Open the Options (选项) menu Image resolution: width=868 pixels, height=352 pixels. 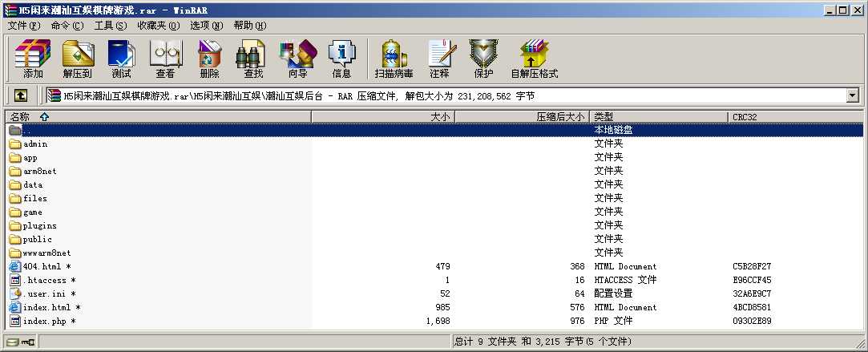(207, 26)
